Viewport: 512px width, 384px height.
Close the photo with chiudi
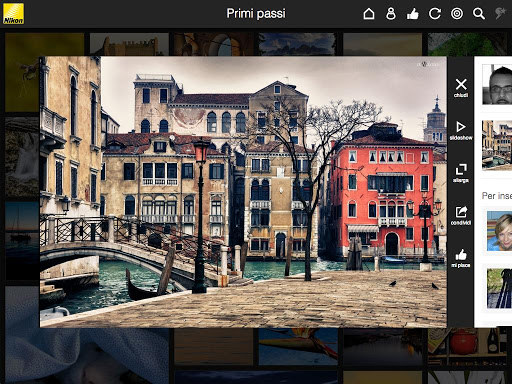(x=461, y=88)
